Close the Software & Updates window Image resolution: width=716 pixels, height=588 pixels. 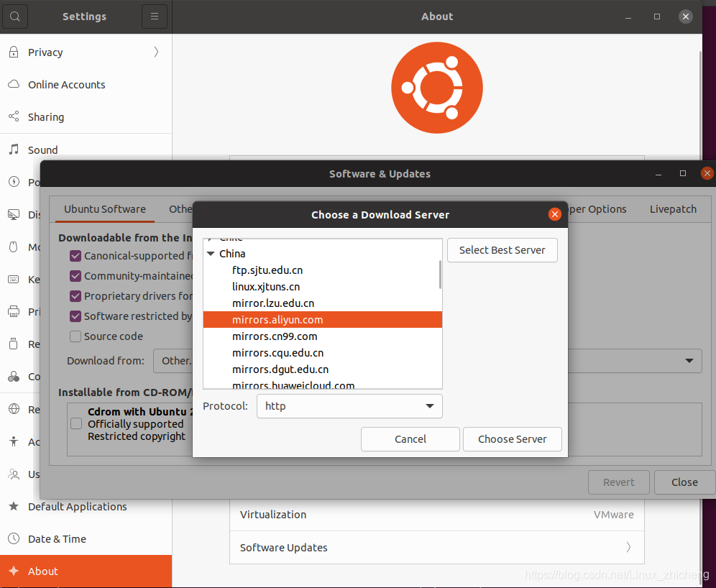point(707,173)
